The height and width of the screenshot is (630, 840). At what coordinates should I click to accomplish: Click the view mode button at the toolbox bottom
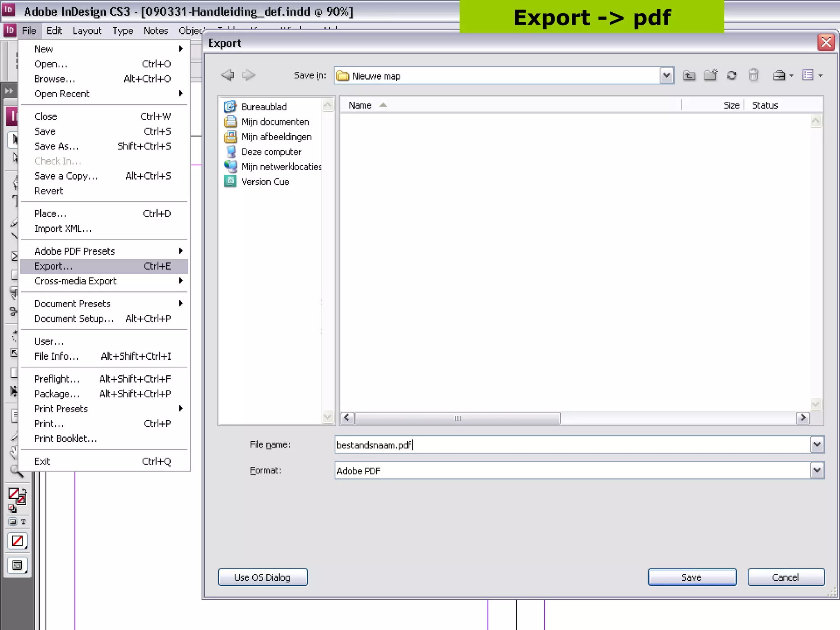17,566
